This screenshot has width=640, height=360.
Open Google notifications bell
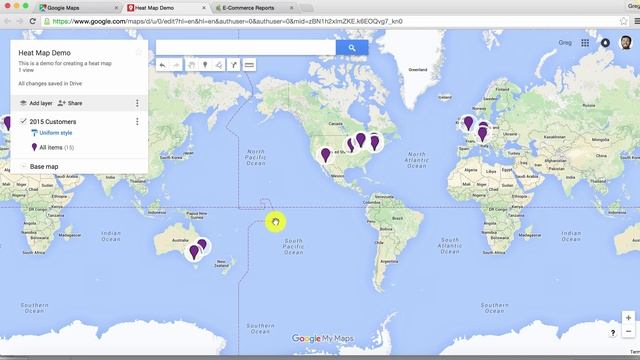(x=605, y=42)
